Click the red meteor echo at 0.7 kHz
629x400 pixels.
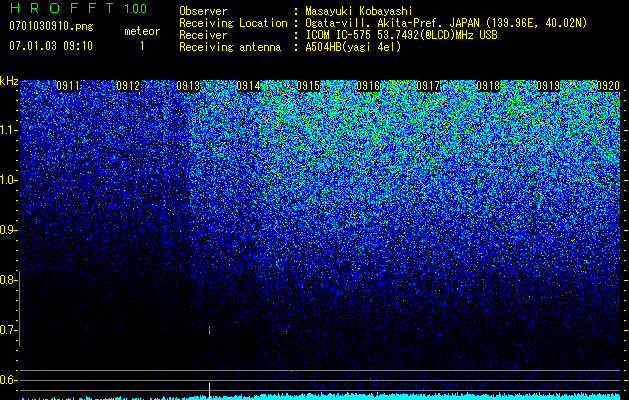(209, 330)
